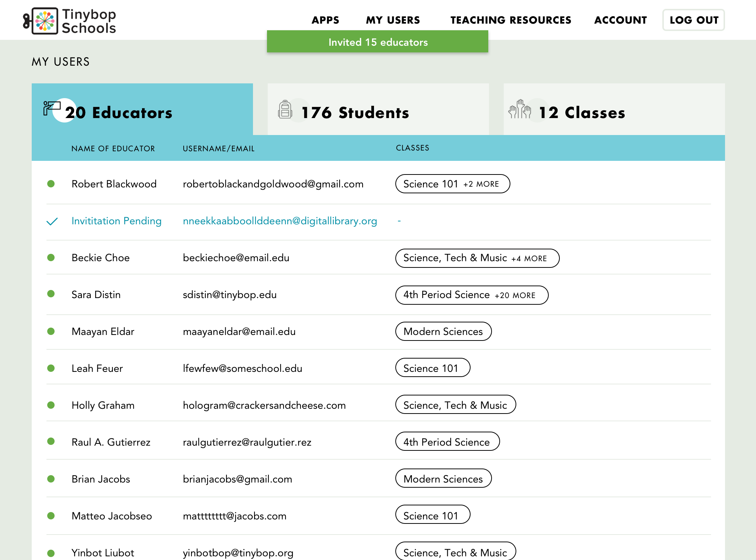This screenshot has height=560, width=756.
Task: Click the Tinybop Schools logo
Action: click(x=70, y=21)
